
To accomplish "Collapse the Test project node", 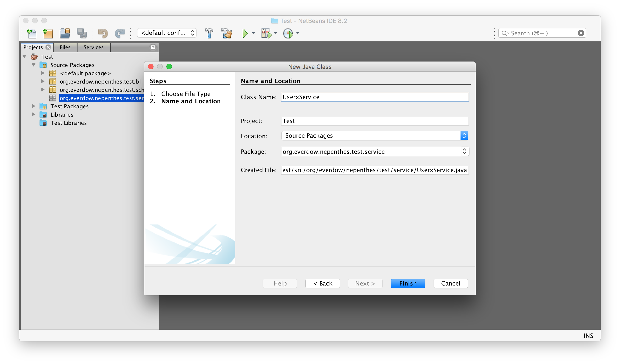I will point(24,56).
